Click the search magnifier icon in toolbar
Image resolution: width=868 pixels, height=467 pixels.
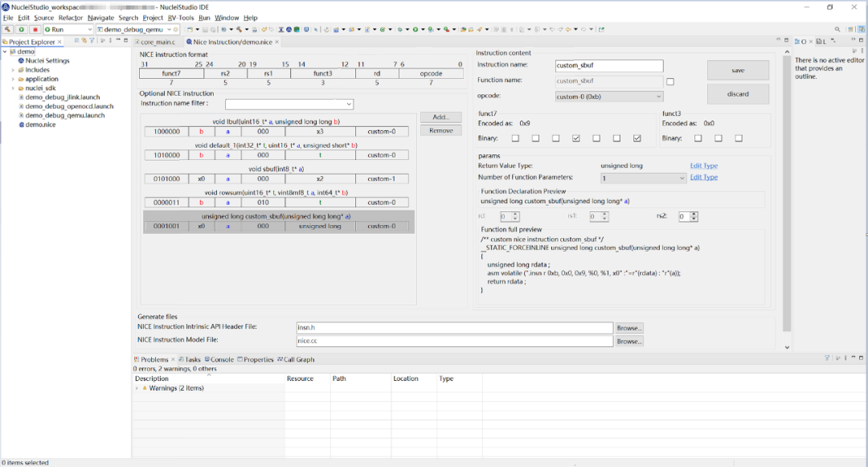tap(837, 29)
